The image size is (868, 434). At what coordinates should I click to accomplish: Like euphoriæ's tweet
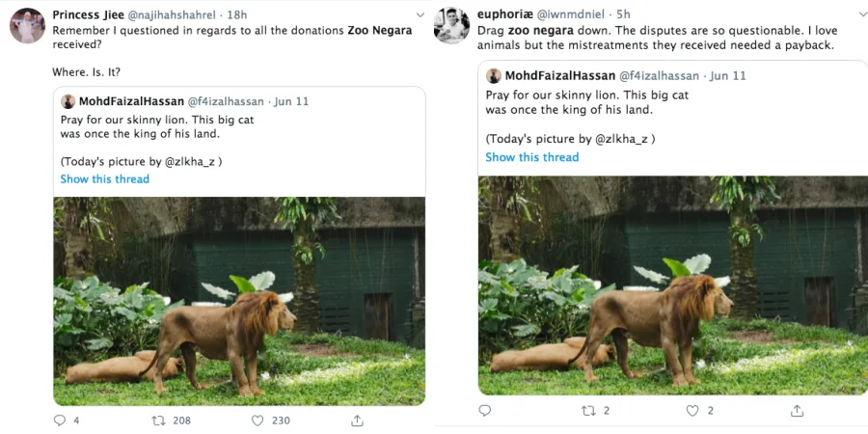pos(692,410)
